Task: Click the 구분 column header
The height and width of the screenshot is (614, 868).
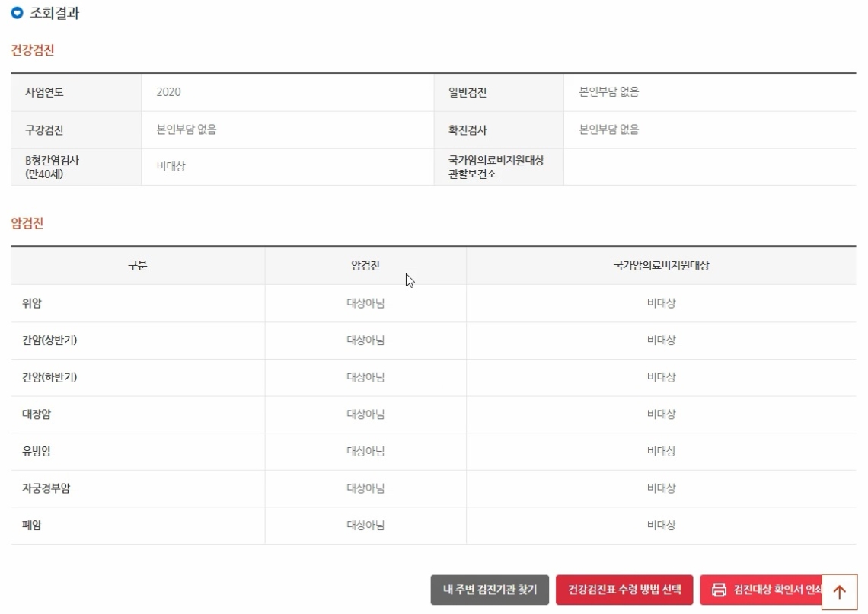Action: tap(138, 266)
